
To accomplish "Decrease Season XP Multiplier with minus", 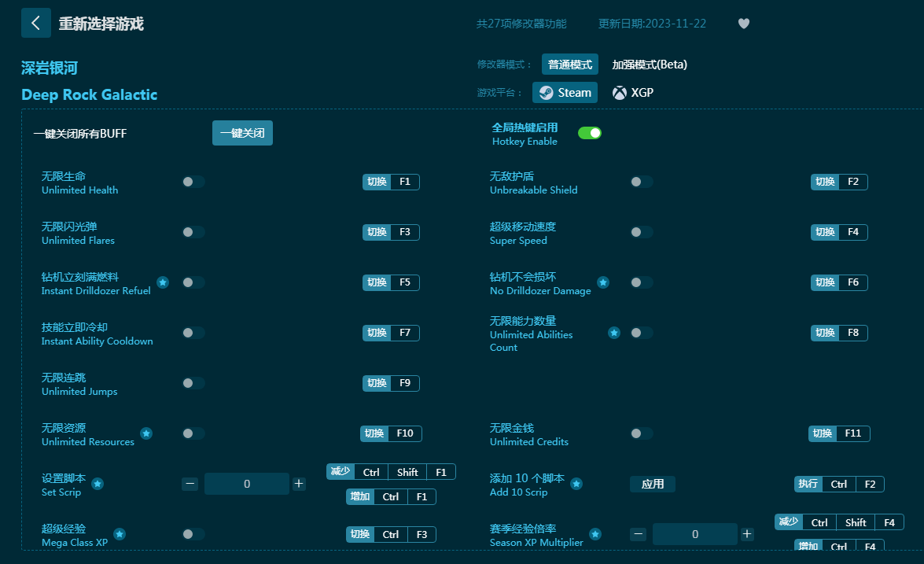I will point(639,534).
